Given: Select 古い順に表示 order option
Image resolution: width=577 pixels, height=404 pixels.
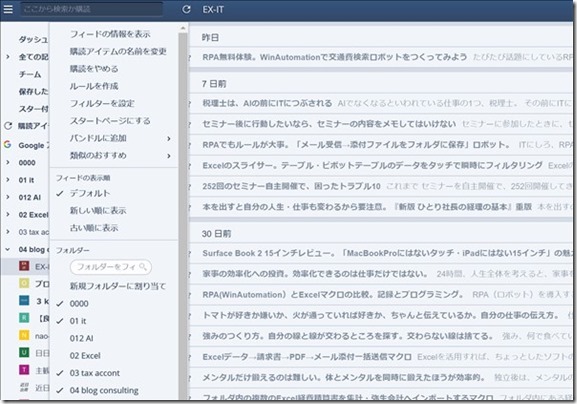Looking at the screenshot, I should click(94, 228).
